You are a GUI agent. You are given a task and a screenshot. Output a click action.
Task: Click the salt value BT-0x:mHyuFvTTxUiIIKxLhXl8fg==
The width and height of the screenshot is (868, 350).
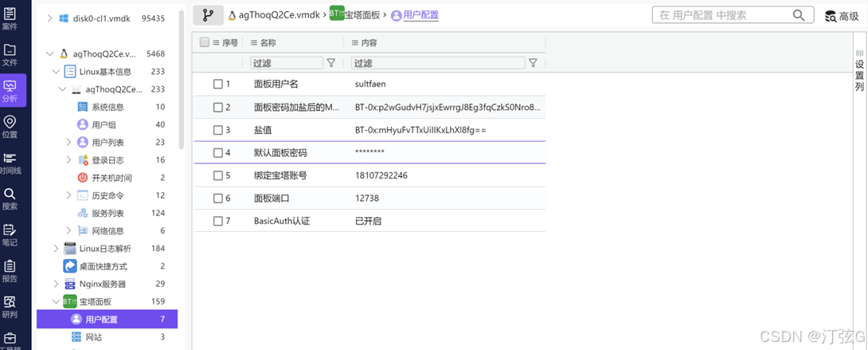(420, 130)
